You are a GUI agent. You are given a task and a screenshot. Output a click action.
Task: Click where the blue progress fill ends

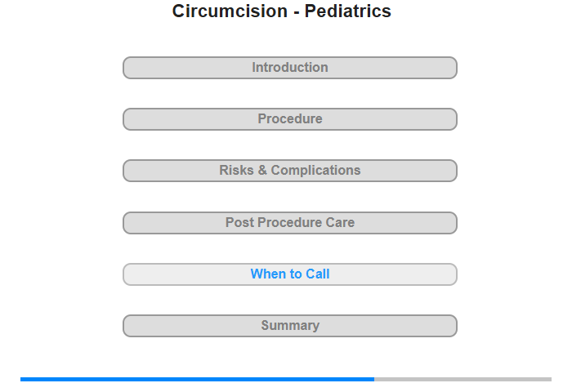pos(374,379)
